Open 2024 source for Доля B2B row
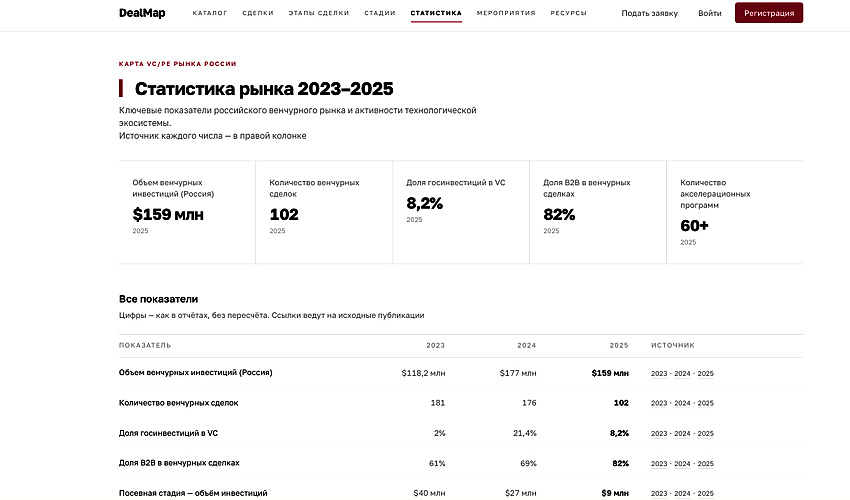The width and height of the screenshot is (850, 500). (682, 464)
